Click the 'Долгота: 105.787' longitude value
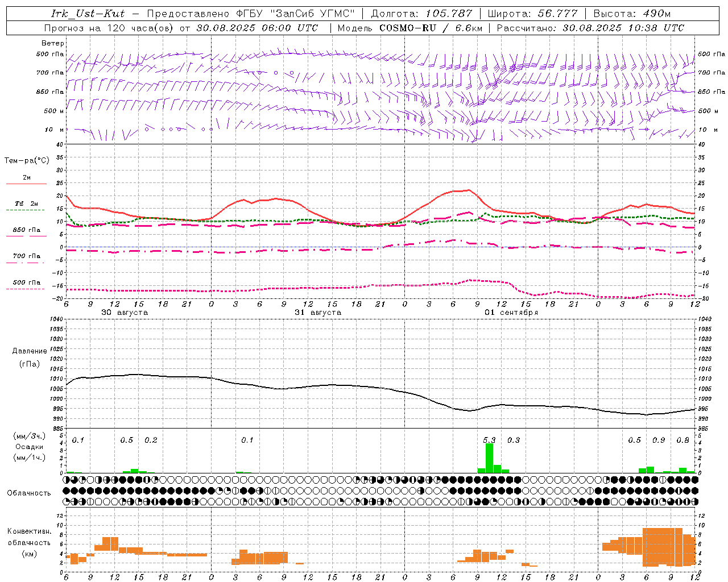This screenshot has width=728, height=582. 421,14
